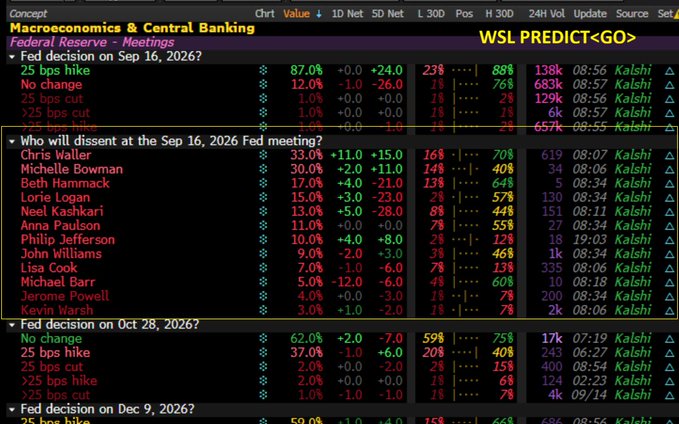Click Oct 28 No change value 62.0%
This screenshot has height=424, width=679.
pyautogui.click(x=306, y=338)
